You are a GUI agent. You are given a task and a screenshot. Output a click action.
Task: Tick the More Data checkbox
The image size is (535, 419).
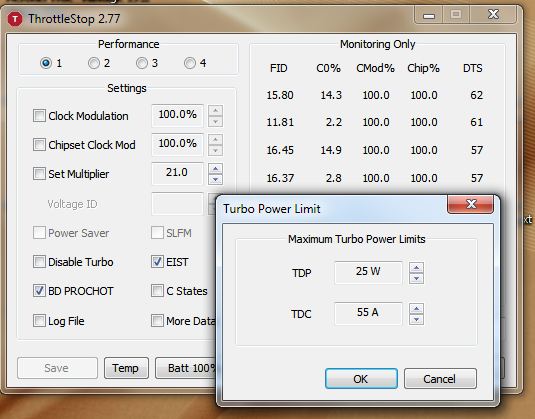(157, 321)
